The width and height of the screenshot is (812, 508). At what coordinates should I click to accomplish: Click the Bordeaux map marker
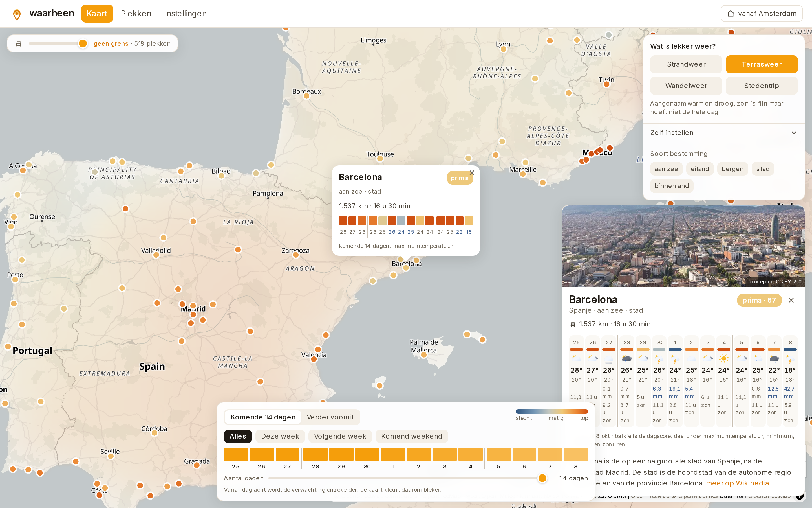click(x=306, y=96)
